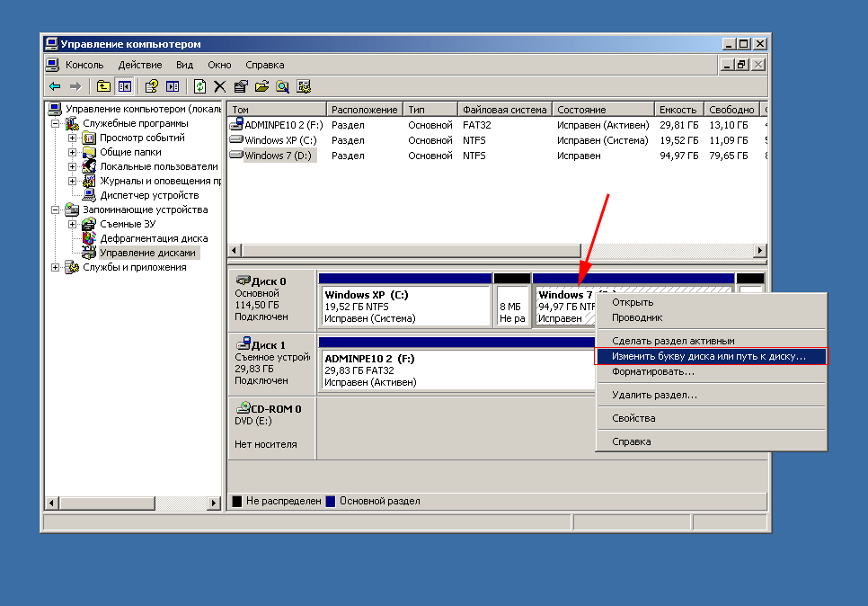
Task: Click the storage icon beside Запоминающие устройства
Action: (72, 209)
